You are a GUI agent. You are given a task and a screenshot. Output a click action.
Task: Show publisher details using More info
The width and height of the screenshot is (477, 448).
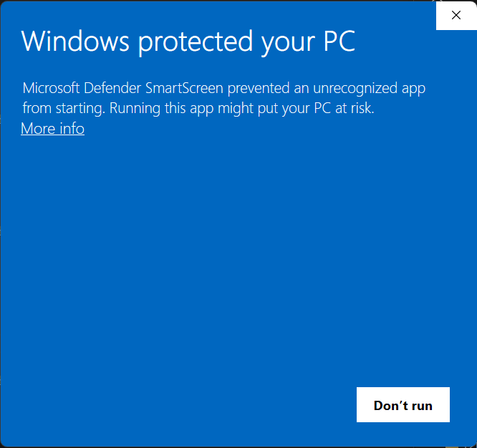click(52, 129)
